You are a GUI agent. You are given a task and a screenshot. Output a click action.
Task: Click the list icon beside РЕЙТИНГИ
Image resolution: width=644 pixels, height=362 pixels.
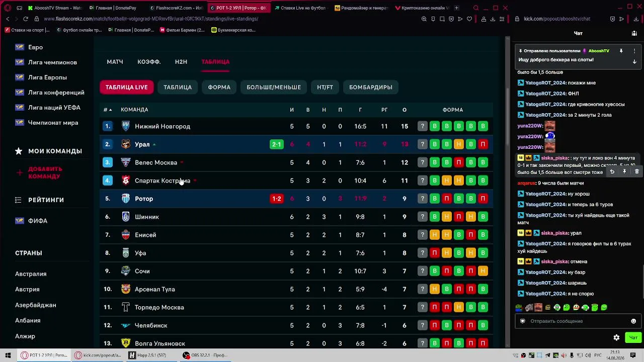(19, 200)
